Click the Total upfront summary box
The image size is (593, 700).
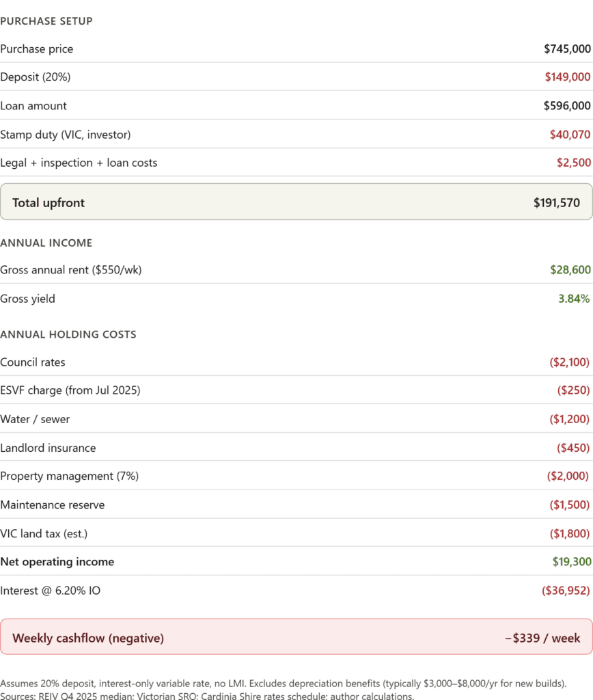296,202
